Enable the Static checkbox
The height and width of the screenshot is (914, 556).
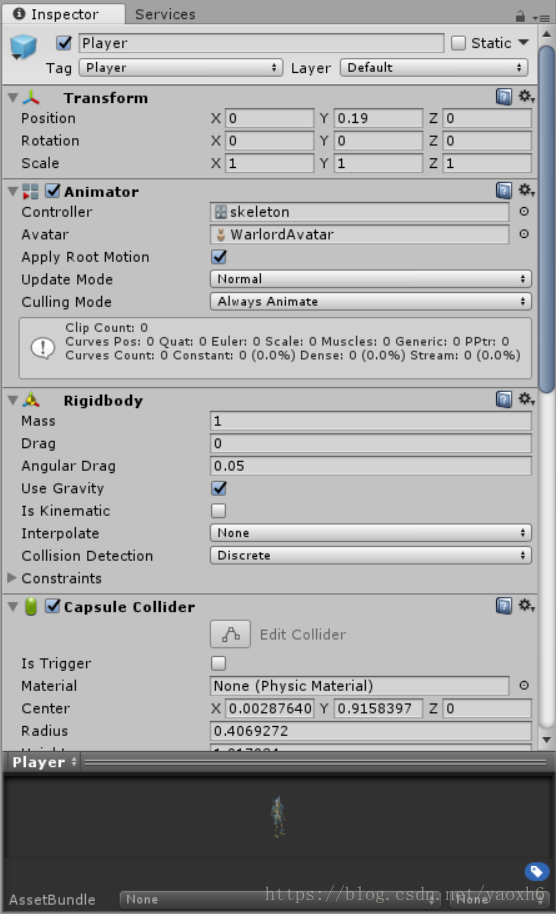click(459, 43)
